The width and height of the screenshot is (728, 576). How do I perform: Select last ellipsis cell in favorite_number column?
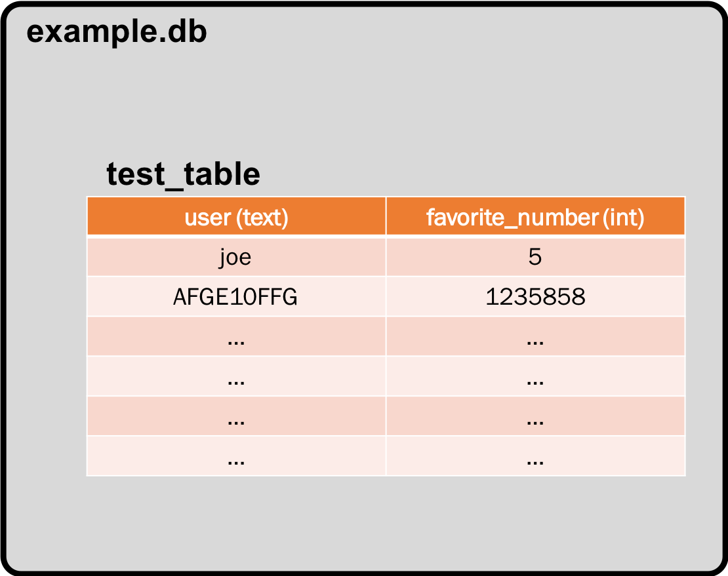(x=535, y=459)
